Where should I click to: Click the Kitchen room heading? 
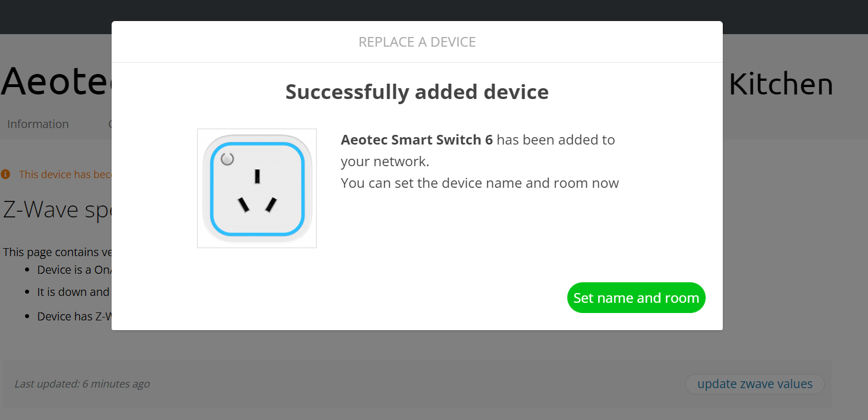point(780,84)
